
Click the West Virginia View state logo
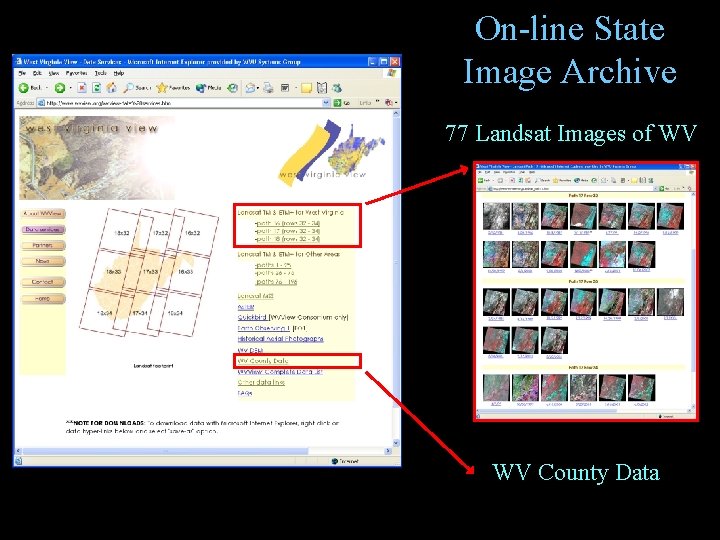coord(330,152)
